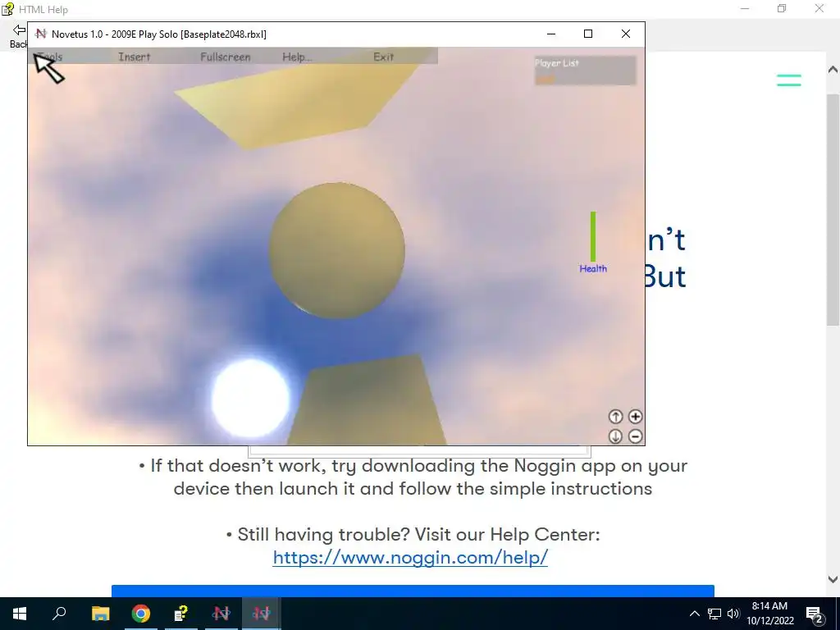This screenshot has height=630, width=840.
Task: Open the notification center icon
Action: click(x=815, y=614)
